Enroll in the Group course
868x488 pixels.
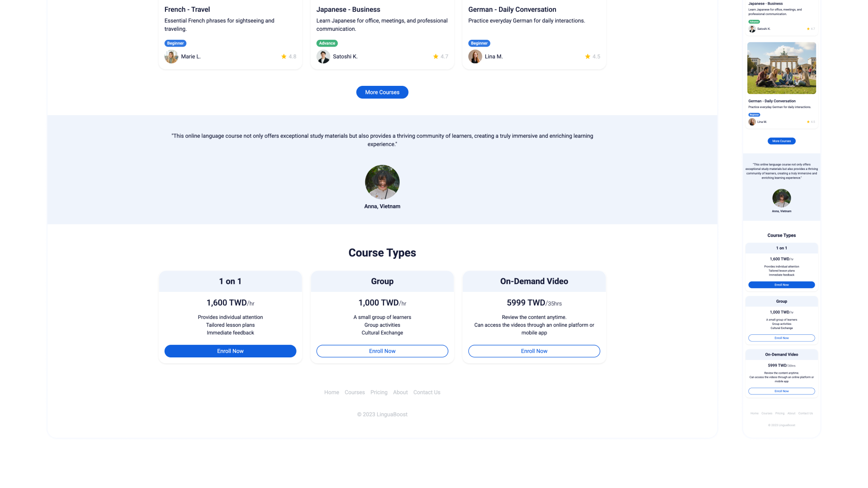[x=382, y=351]
